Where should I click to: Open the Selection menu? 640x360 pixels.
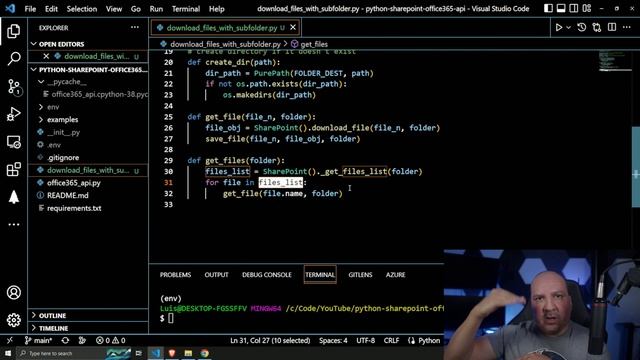click(82, 9)
